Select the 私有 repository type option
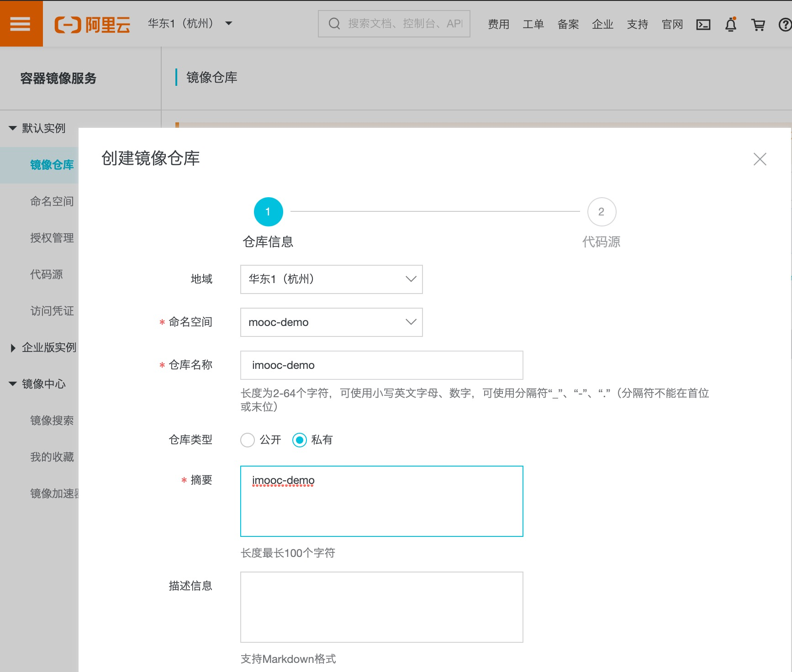The height and width of the screenshot is (672, 792). click(299, 440)
